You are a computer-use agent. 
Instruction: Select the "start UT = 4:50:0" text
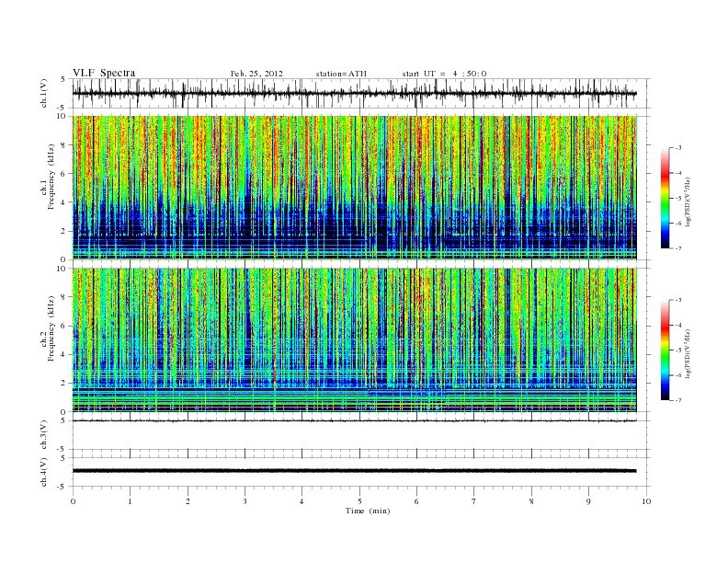coord(444,74)
